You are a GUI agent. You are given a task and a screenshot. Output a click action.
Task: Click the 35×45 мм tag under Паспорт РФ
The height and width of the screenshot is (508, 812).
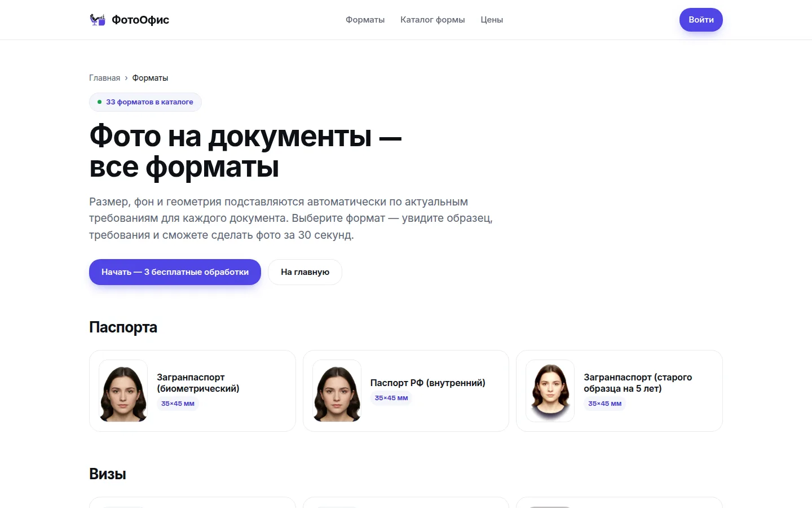coord(391,398)
